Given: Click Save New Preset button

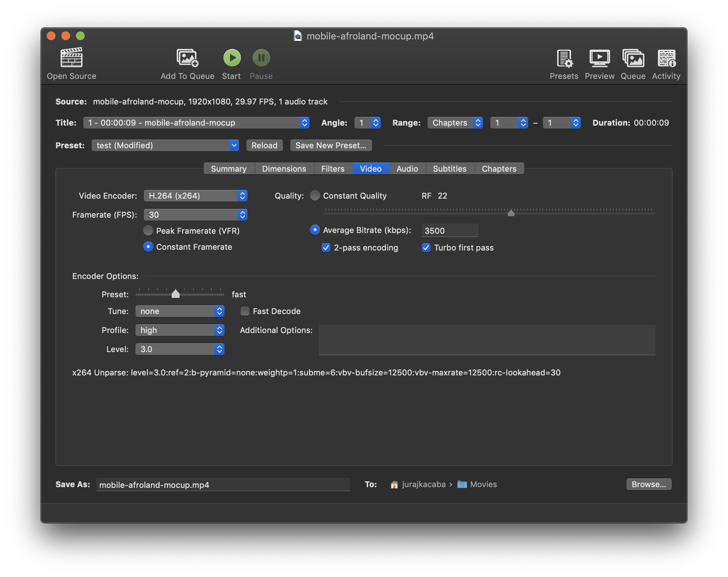Looking at the screenshot, I should point(331,145).
